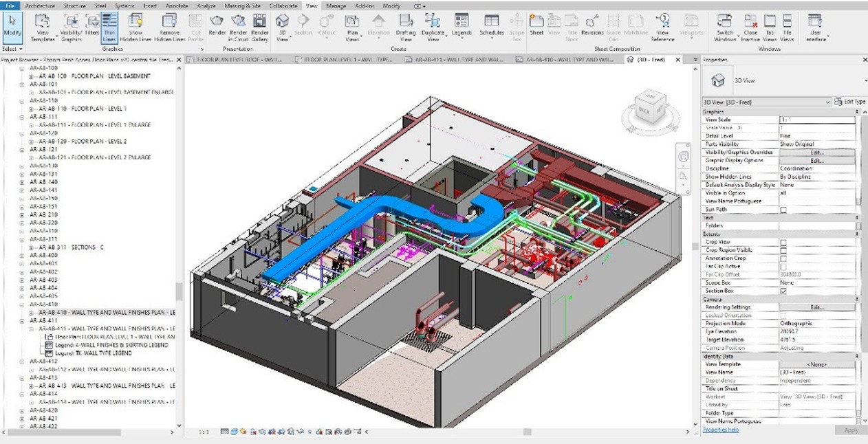Start Render from Presentation panel
Screen dimensions: 868x444
[217, 27]
